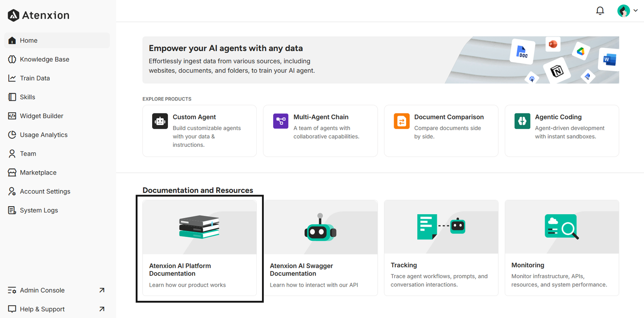Click the Train Data chart icon

tap(12, 78)
